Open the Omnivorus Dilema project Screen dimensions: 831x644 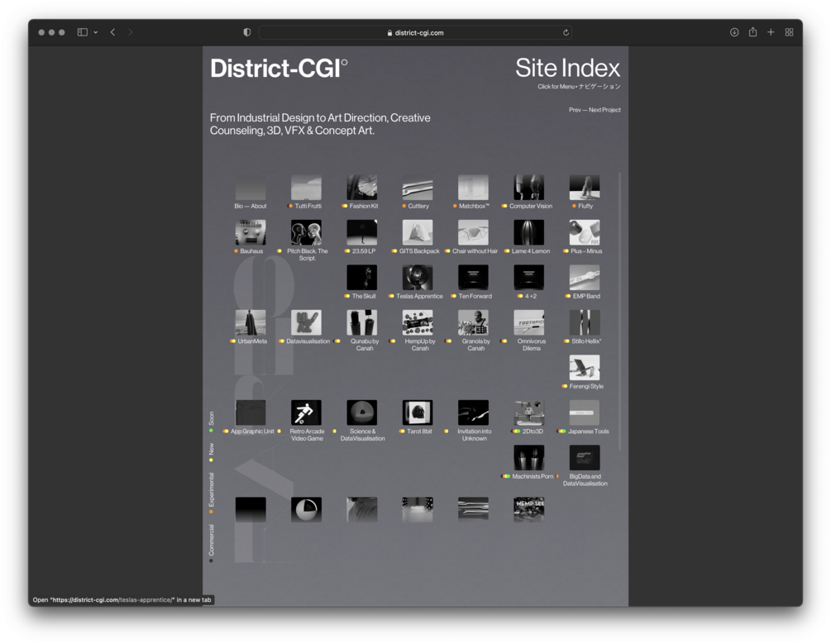(529, 322)
